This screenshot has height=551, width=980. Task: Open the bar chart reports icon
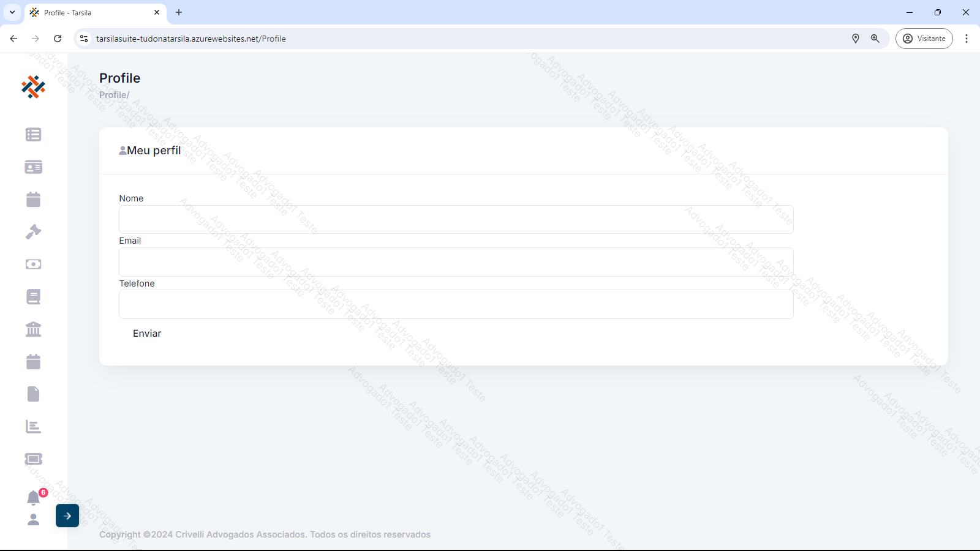click(x=33, y=427)
